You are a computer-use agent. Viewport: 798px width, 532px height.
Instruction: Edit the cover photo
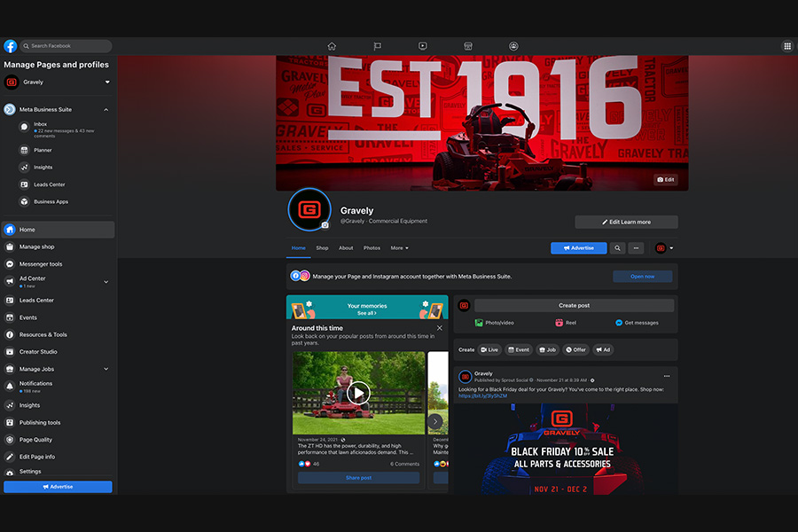(x=666, y=180)
